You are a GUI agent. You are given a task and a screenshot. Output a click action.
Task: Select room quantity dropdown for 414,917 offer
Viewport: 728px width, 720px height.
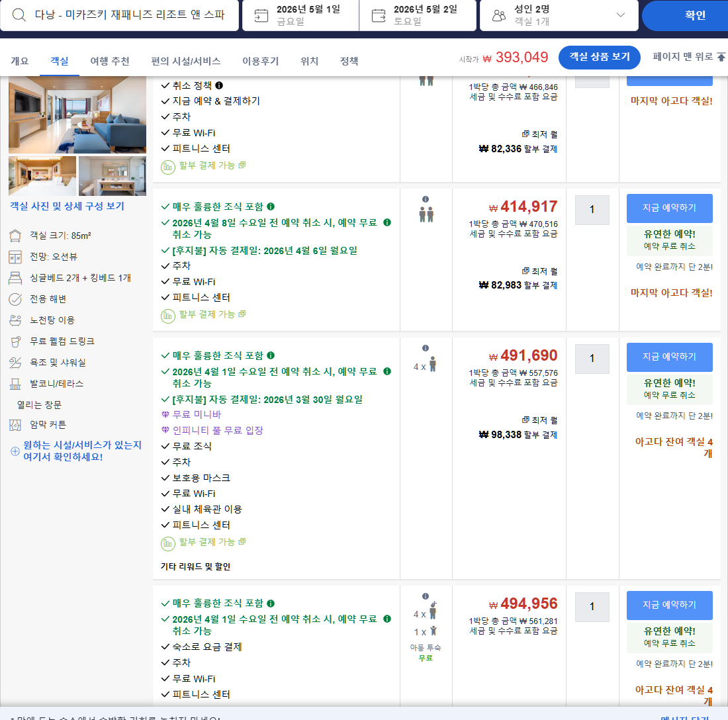coord(592,210)
